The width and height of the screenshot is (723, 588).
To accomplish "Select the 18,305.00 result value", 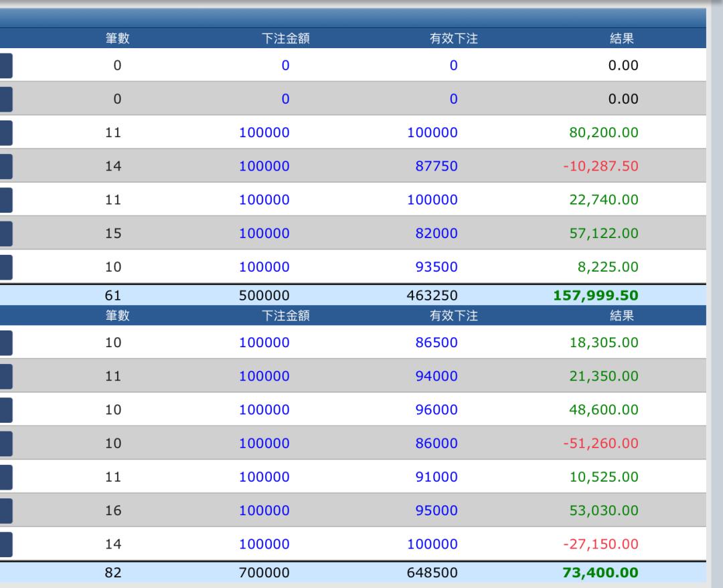I will (x=604, y=342).
